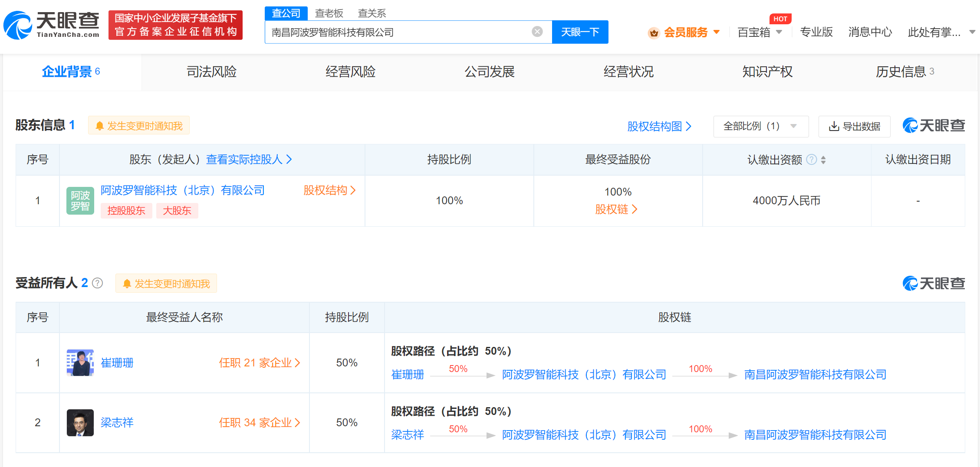Screen dimensions: 980x467
Task: Open 任职 34 家企业 for 梁志祥
Action: 260,422
